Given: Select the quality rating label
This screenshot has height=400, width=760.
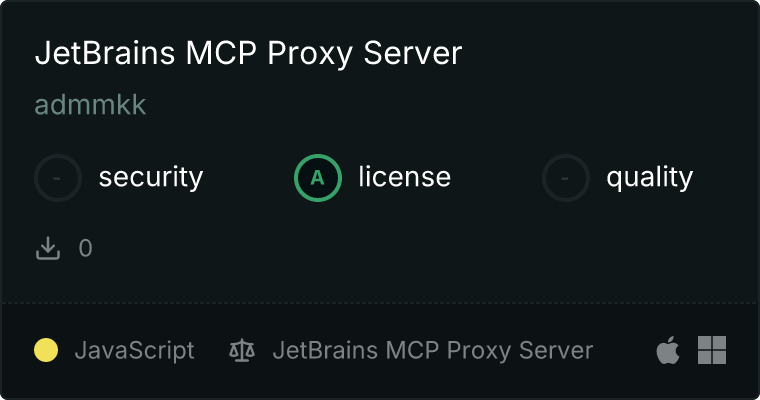Looking at the screenshot, I should click(x=649, y=177).
